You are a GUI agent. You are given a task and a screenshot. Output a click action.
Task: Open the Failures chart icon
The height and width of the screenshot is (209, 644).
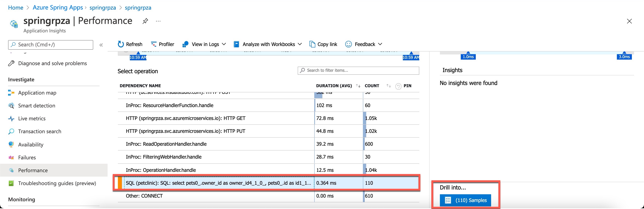pos(11,157)
